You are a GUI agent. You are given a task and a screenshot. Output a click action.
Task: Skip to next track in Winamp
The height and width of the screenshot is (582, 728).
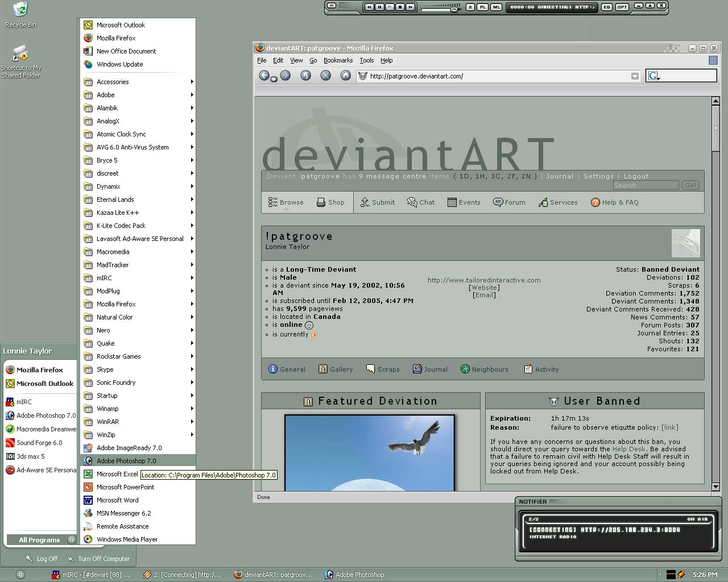[x=410, y=7]
